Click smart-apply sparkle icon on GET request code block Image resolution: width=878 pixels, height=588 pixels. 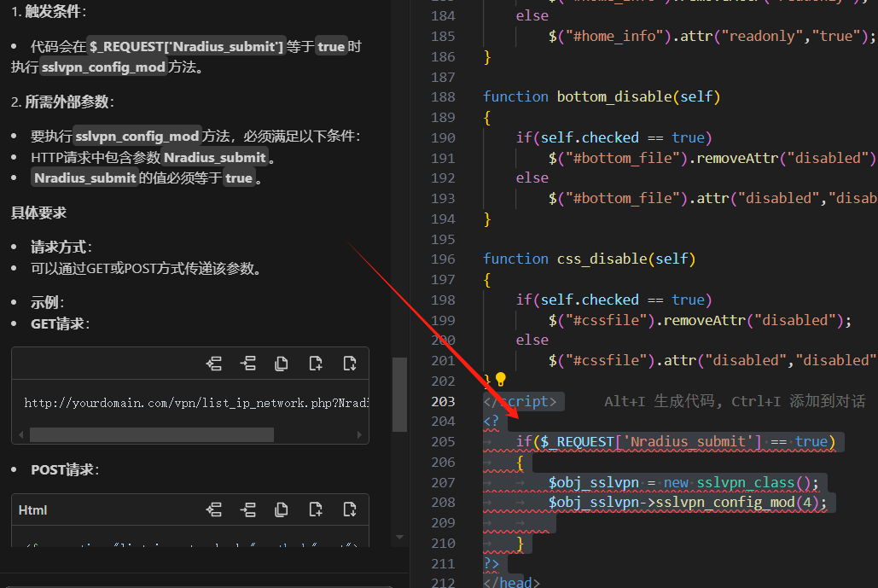coord(213,364)
